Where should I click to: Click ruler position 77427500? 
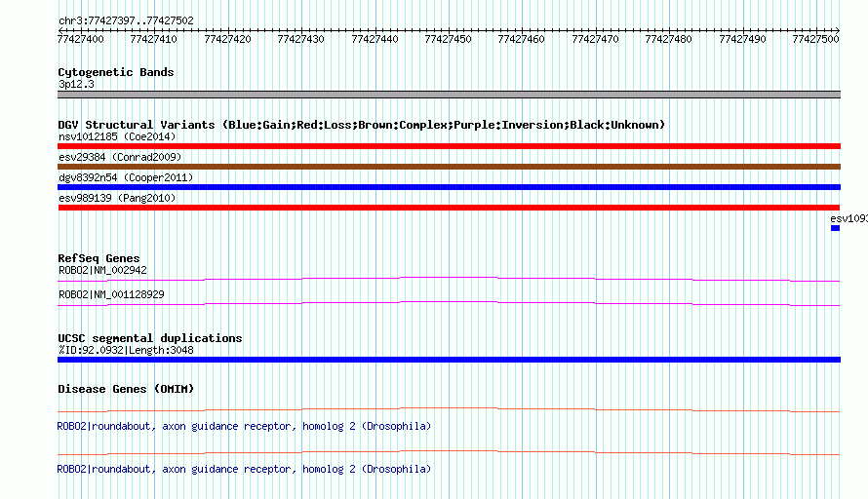815,39
